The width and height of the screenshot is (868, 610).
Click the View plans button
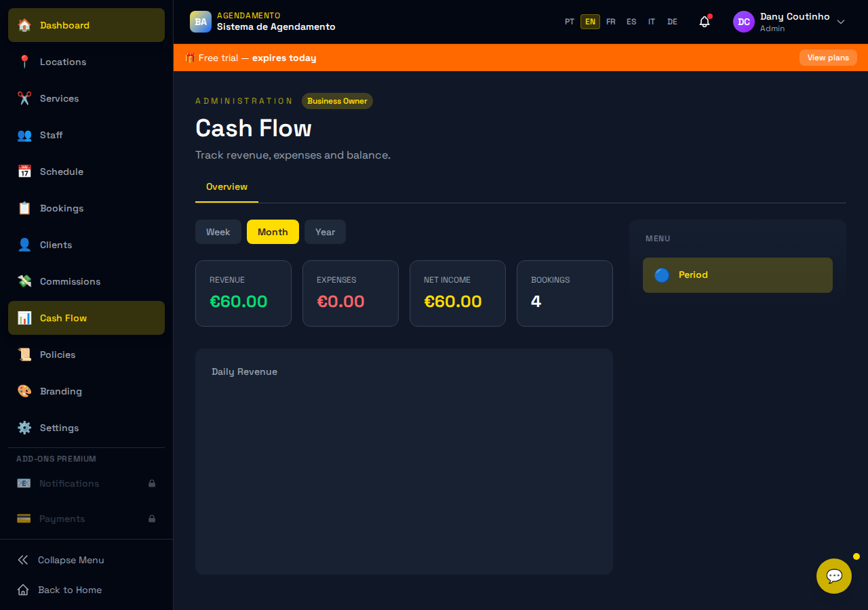click(828, 58)
